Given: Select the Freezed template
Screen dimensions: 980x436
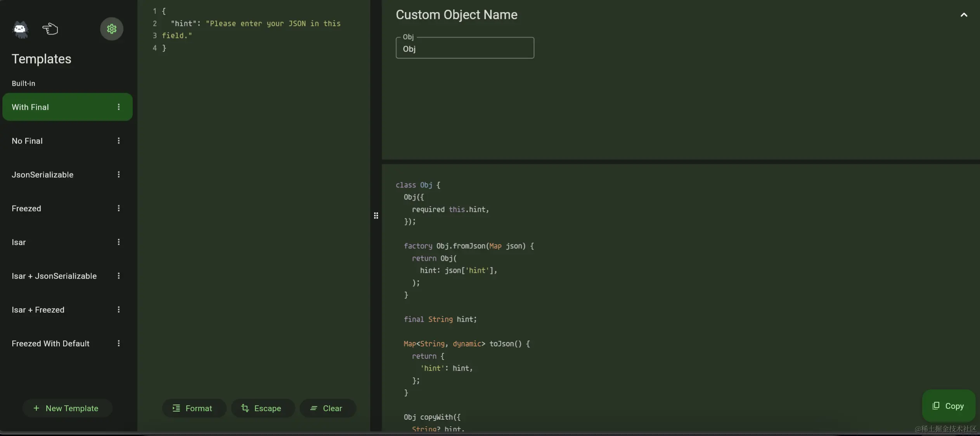Looking at the screenshot, I should pyautogui.click(x=68, y=208).
